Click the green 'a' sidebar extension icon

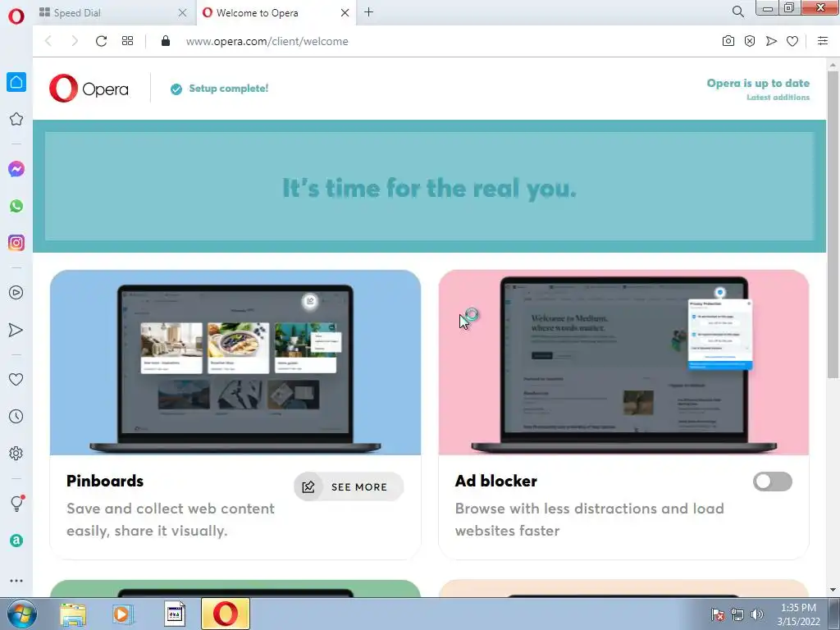16,541
